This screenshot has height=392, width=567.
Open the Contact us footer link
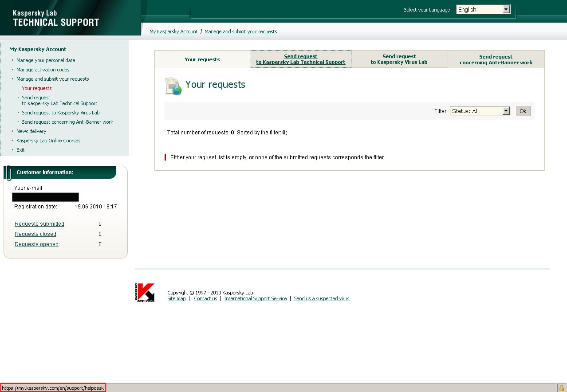point(205,299)
